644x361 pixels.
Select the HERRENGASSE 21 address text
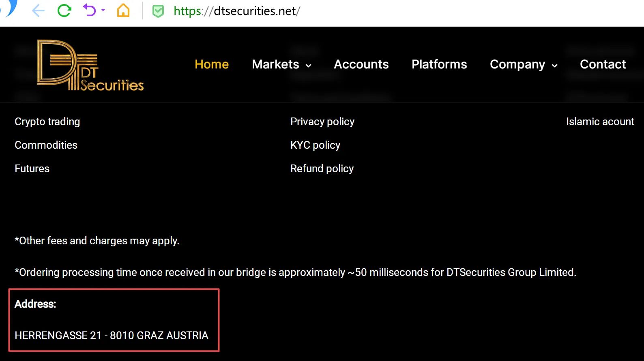pos(112,335)
